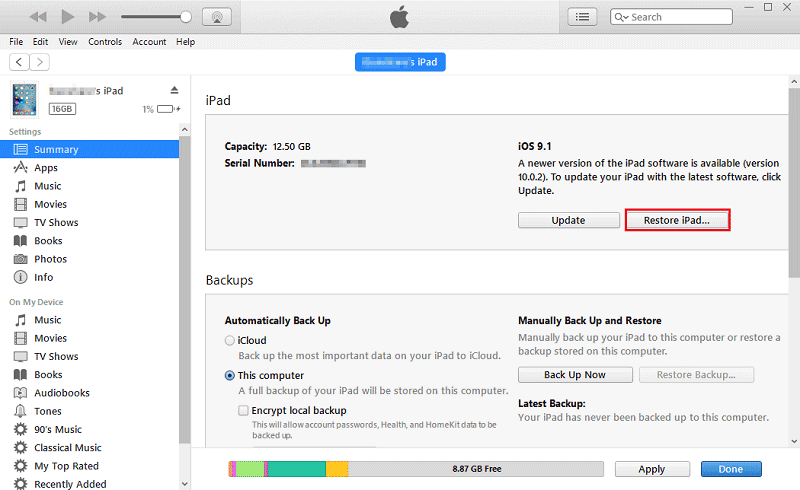Select iCloud backup radio button
The width and height of the screenshot is (800, 490).
[230, 340]
